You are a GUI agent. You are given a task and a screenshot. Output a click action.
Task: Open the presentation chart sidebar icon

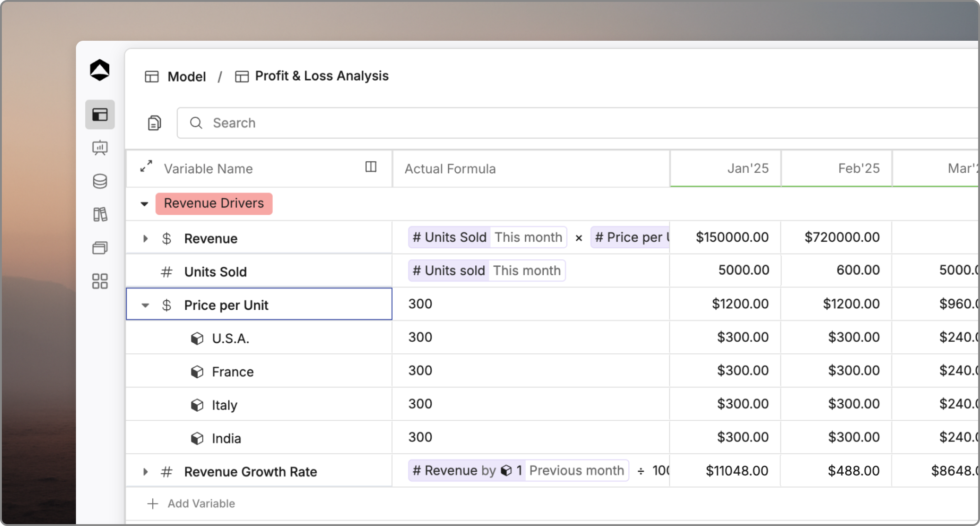click(100, 148)
